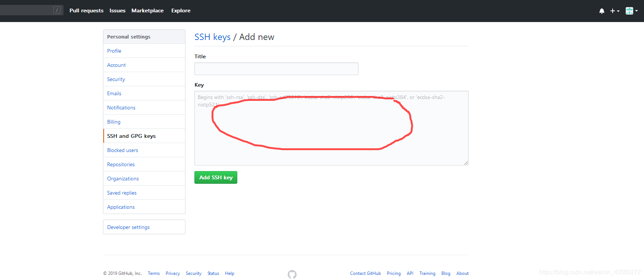Open Notifications settings
This screenshot has width=644, height=279.
coord(144,108)
